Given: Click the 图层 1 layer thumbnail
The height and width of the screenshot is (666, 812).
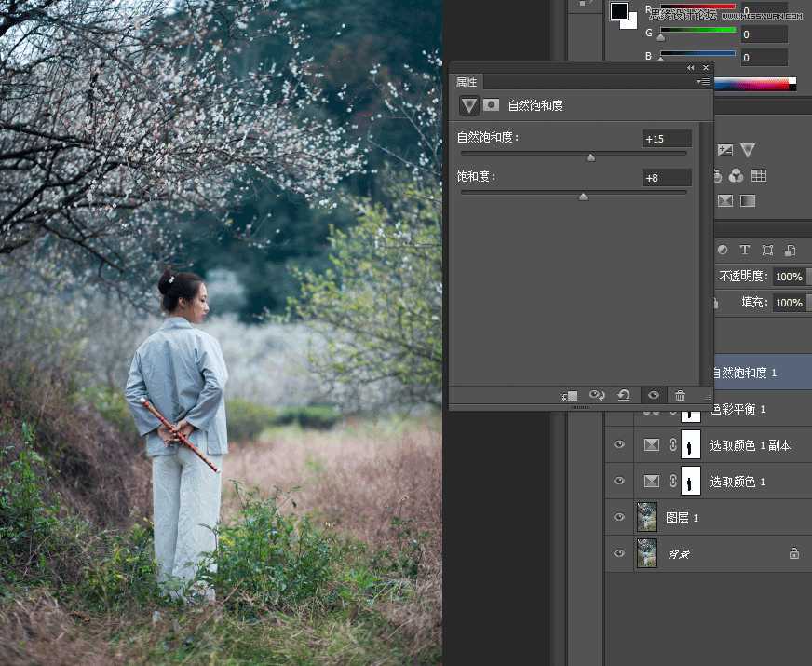Looking at the screenshot, I should click(x=647, y=517).
